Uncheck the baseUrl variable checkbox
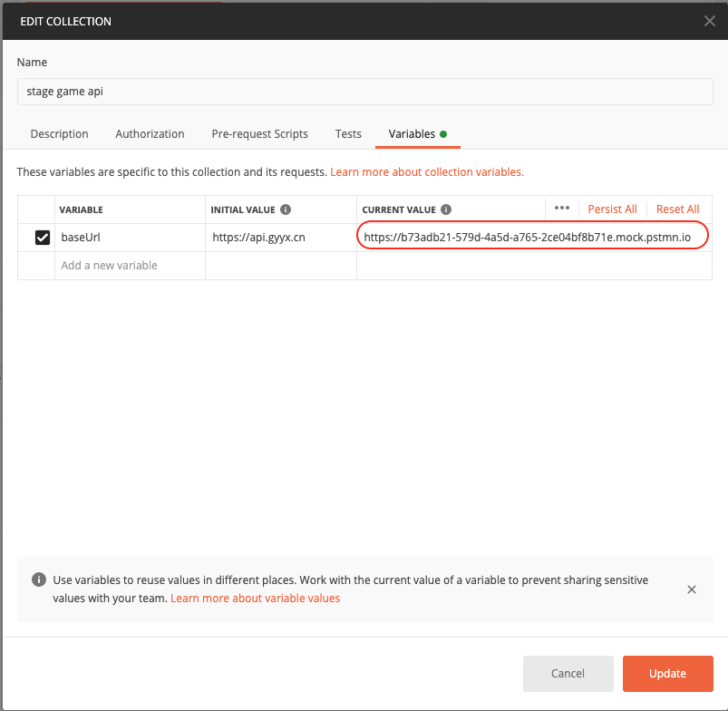This screenshot has height=711, width=728. (x=43, y=238)
